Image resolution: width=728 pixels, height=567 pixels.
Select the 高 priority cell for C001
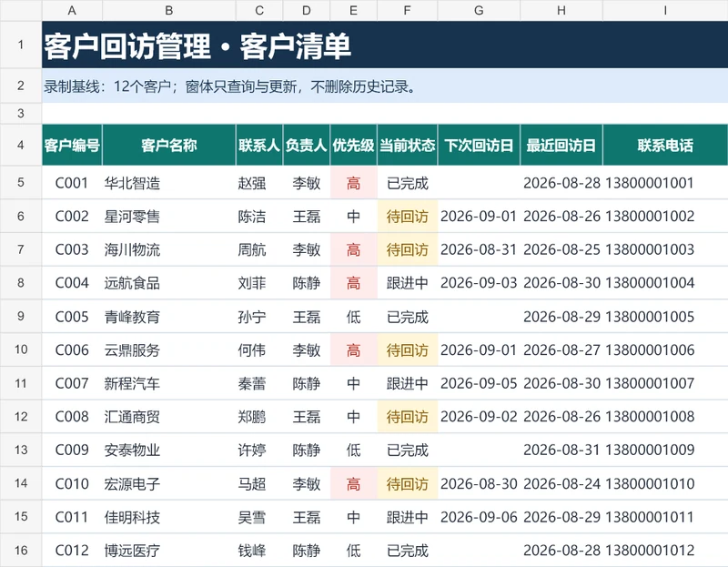pos(354,183)
